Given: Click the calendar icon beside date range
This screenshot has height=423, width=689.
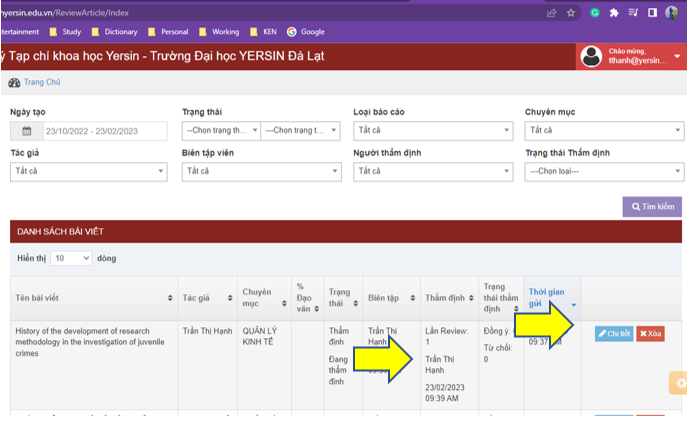Looking at the screenshot, I should tap(27, 131).
